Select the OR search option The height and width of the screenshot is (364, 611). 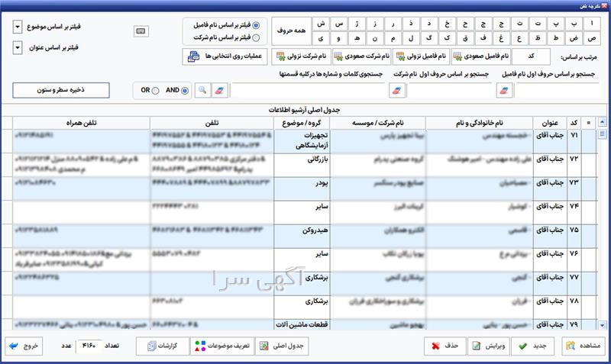point(156,90)
